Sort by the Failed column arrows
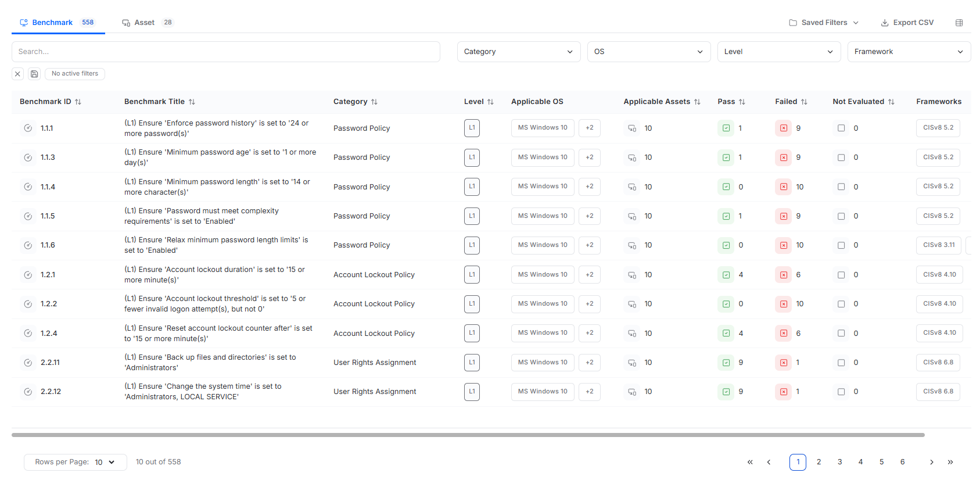This screenshot has width=980, height=487. tap(804, 102)
